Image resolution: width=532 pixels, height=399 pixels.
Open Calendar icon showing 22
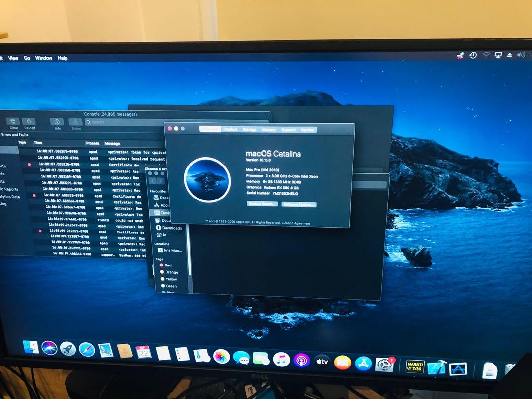(x=143, y=353)
